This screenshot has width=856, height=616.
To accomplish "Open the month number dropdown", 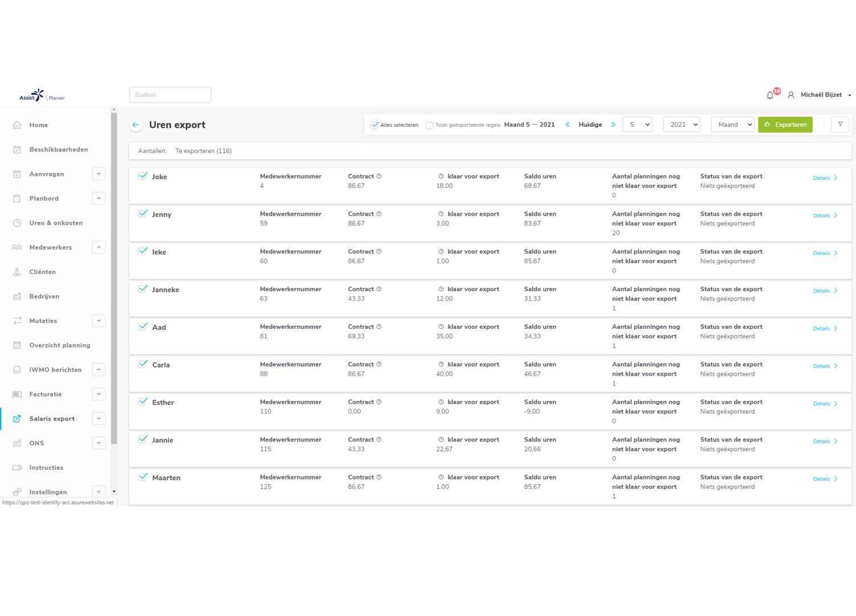I will click(637, 125).
